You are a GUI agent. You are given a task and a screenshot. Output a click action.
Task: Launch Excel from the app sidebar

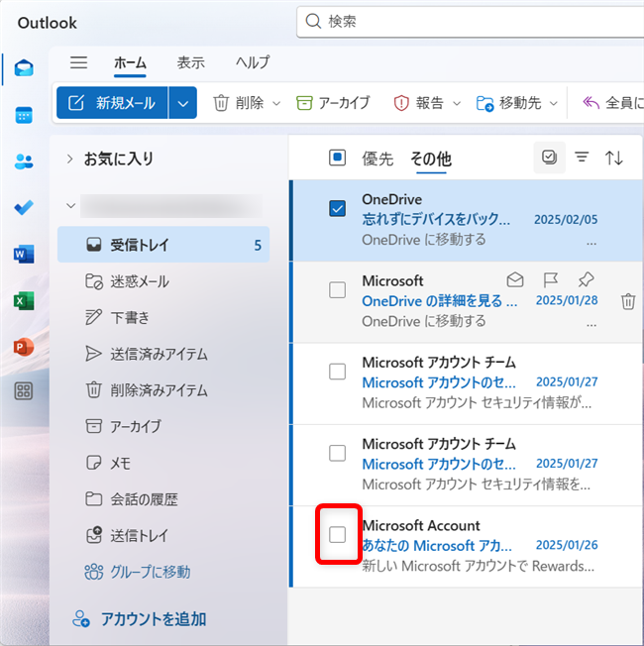pyautogui.click(x=24, y=301)
